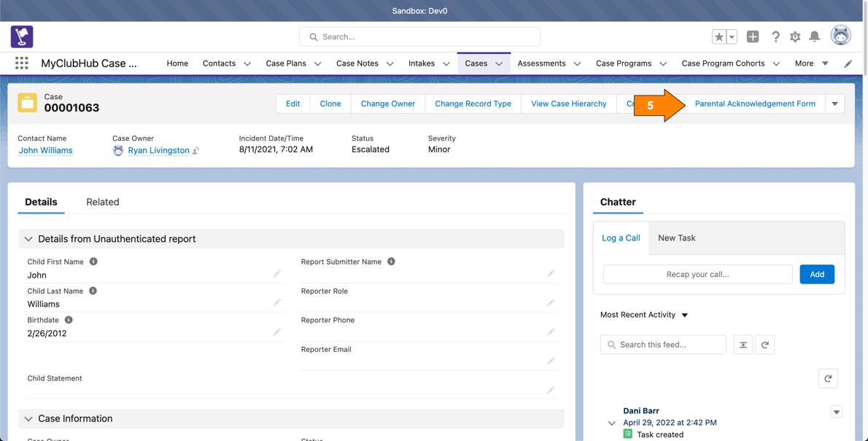The height and width of the screenshot is (441, 868).
Task: Open the user profile avatar
Action: coord(840,36)
